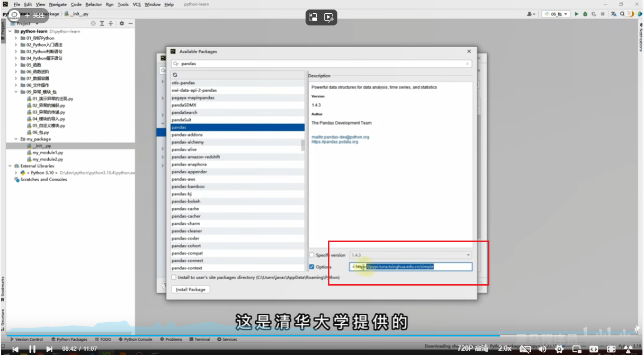This screenshot has width=644, height=355.
Task: Click the mailto pandas-dev link
Action: click(341, 137)
